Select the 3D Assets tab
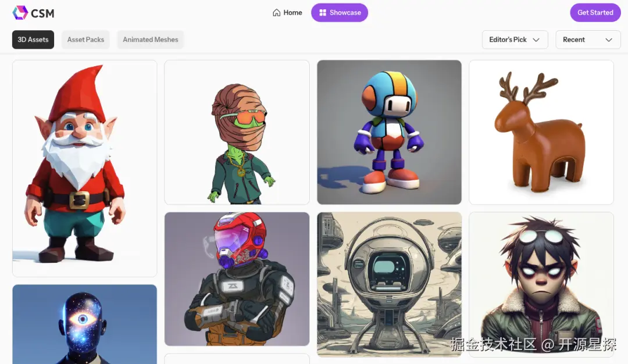The image size is (628, 364). 33,40
